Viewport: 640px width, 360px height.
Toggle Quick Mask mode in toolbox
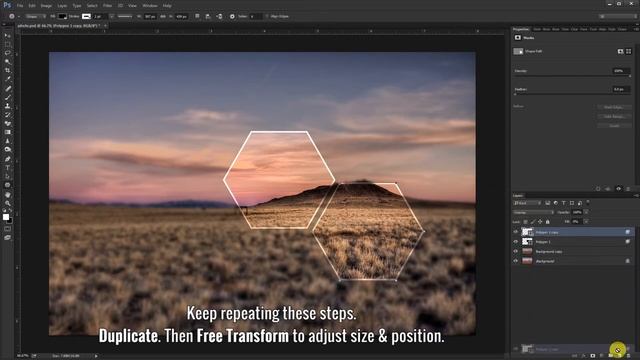7,229
